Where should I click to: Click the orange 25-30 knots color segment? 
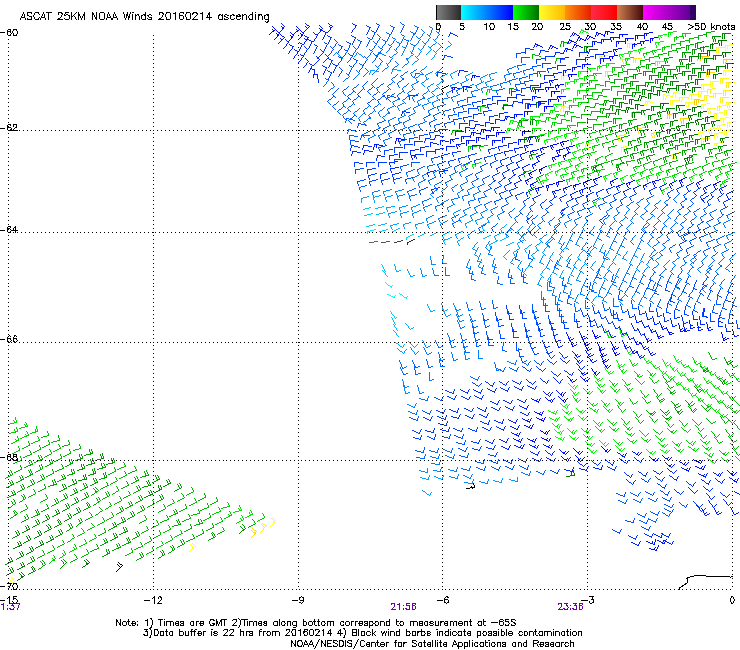(x=577, y=12)
